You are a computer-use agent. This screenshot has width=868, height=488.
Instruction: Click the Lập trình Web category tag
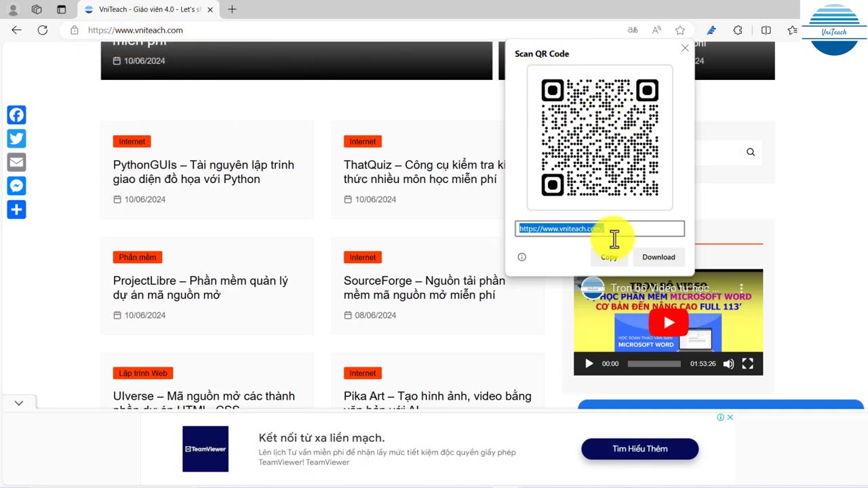143,373
